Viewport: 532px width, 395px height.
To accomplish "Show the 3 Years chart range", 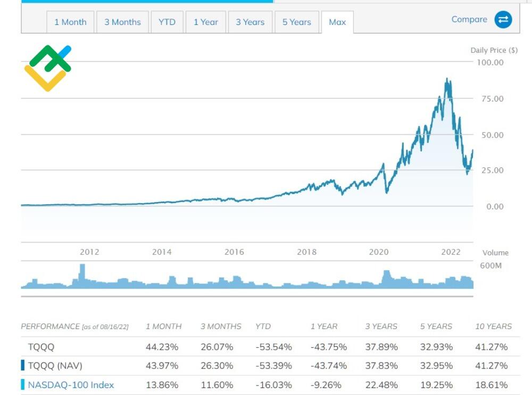I will 250,22.
